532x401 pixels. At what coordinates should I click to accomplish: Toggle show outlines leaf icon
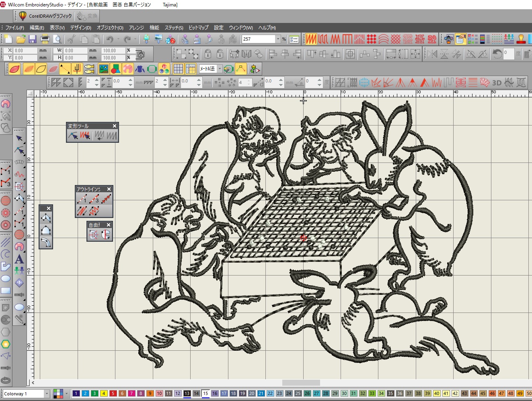click(x=41, y=69)
